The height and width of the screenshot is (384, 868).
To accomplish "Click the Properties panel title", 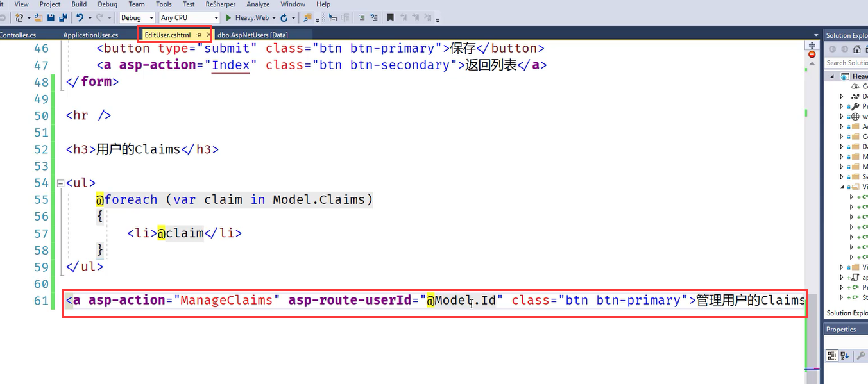I will tap(841, 329).
